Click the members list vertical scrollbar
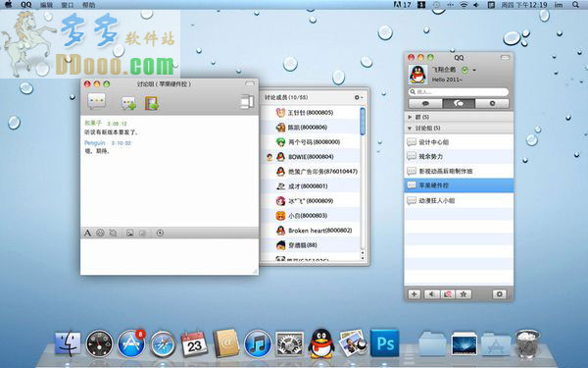Image resolution: width=588 pixels, height=368 pixels. click(363, 121)
